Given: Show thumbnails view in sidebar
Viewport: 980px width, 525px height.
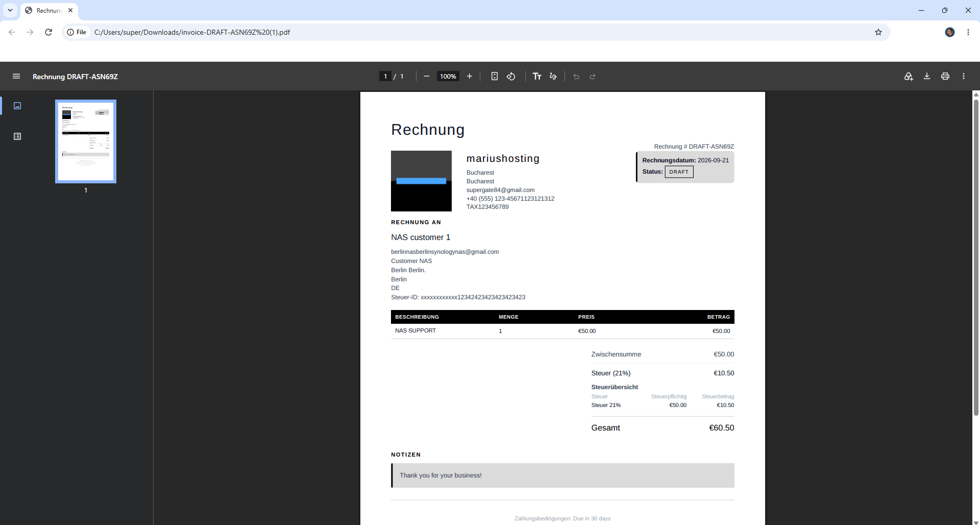Looking at the screenshot, I should tap(17, 106).
